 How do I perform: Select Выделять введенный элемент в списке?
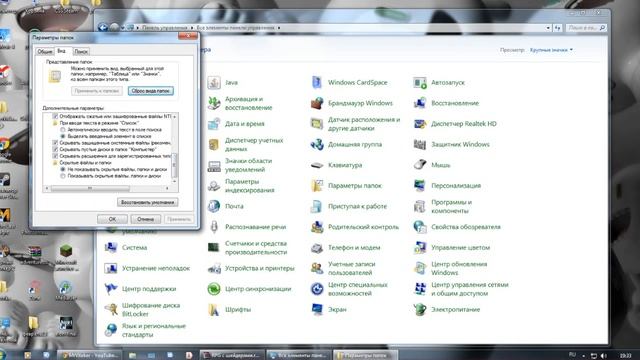pyautogui.click(x=63, y=136)
